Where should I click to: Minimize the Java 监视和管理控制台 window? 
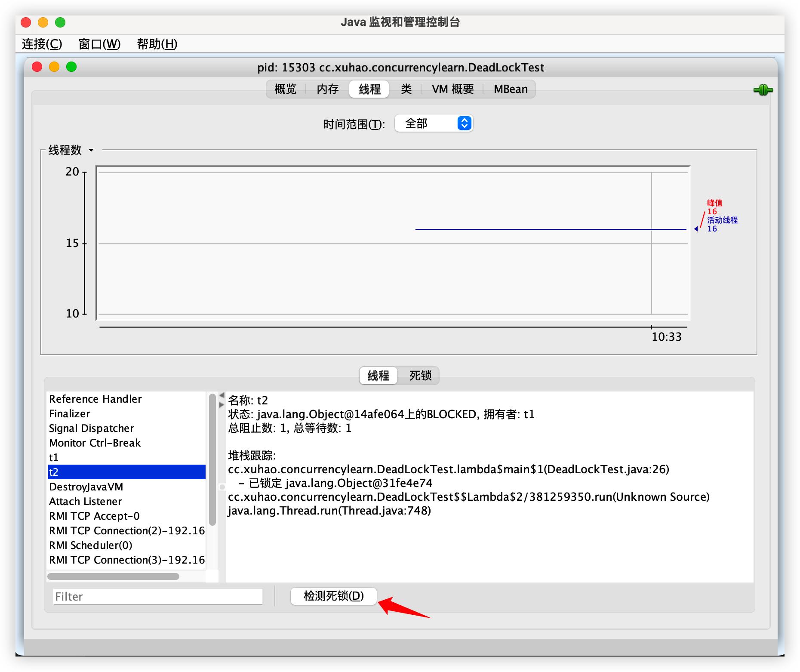point(43,22)
